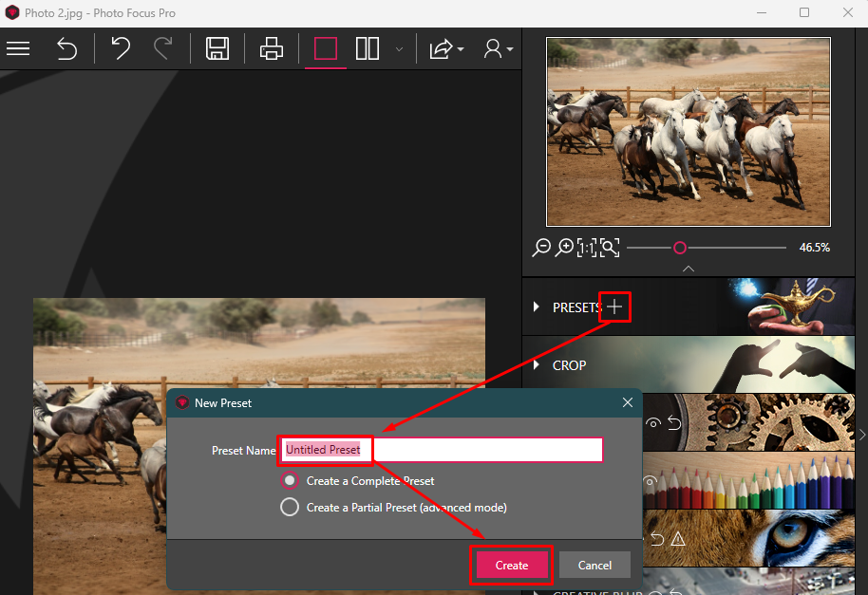The width and height of the screenshot is (868, 595).
Task: Collapse side panel using right edge chevron
Action: pos(862,435)
